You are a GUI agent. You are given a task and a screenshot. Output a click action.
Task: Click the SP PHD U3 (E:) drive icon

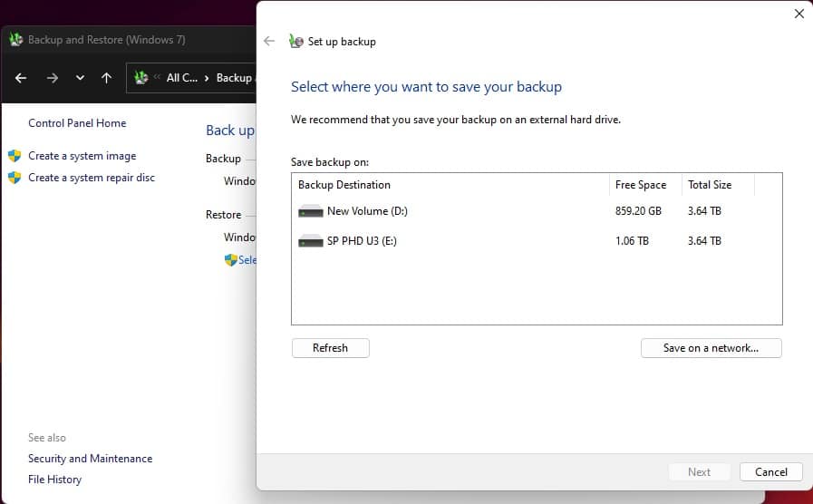[311, 240]
